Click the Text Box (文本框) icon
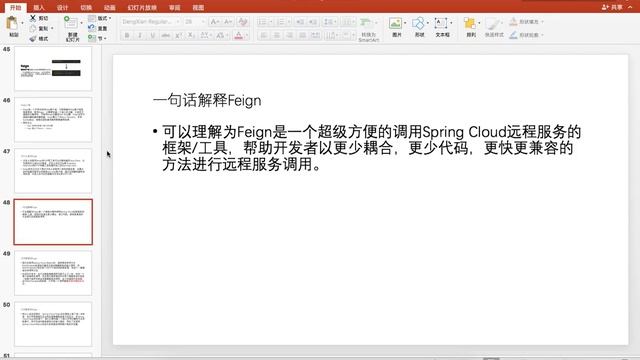The width and height of the screenshot is (640, 360). point(441,23)
